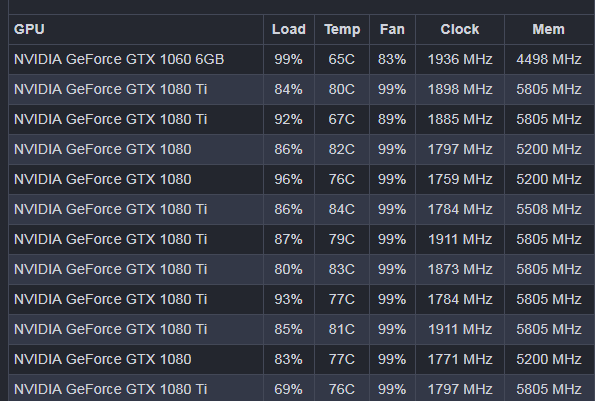This screenshot has width=595, height=401.
Task: Click the 83% fan speed cell
Action: click(392, 59)
